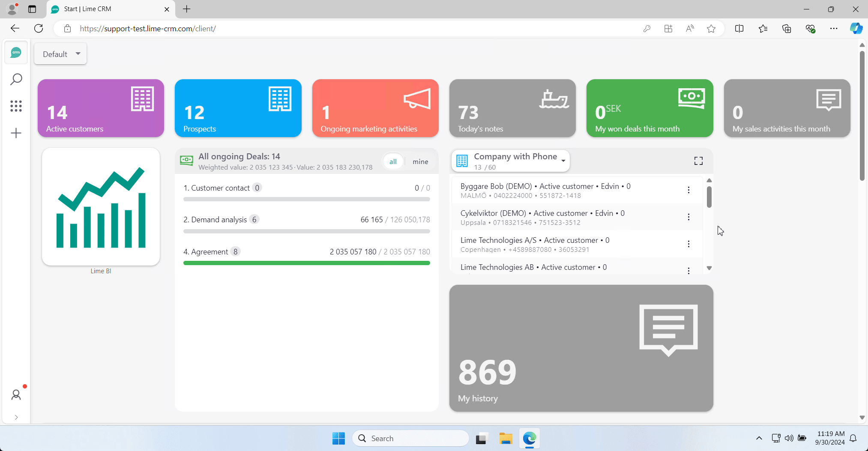Screen dimensions: 868x451
Task: Add this page to favorites star
Action: coord(711,29)
